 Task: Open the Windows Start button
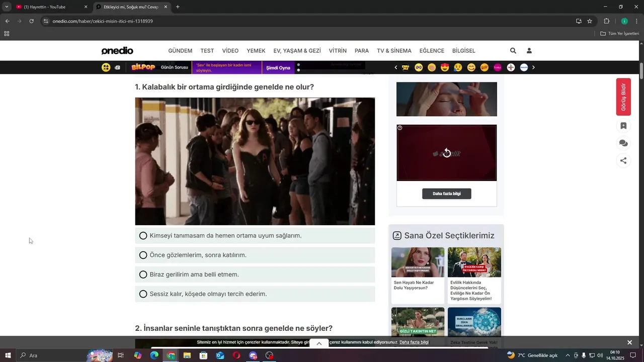coord(8,355)
